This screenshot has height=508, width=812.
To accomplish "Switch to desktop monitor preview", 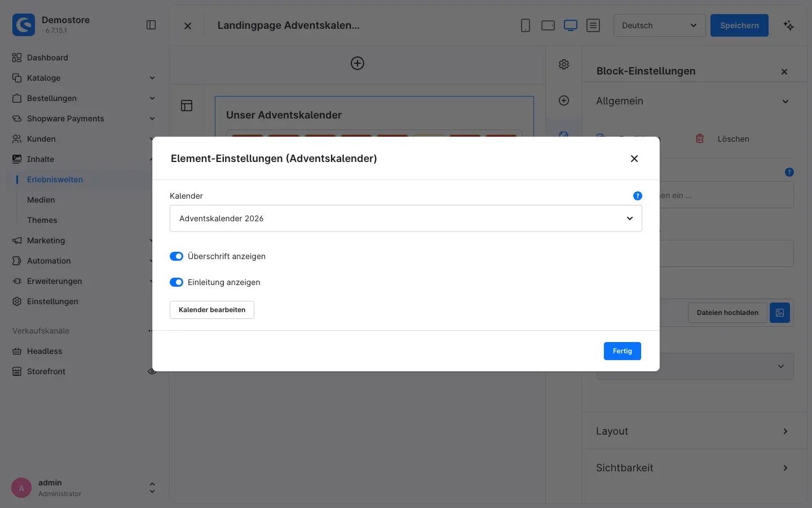I will [x=571, y=25].
